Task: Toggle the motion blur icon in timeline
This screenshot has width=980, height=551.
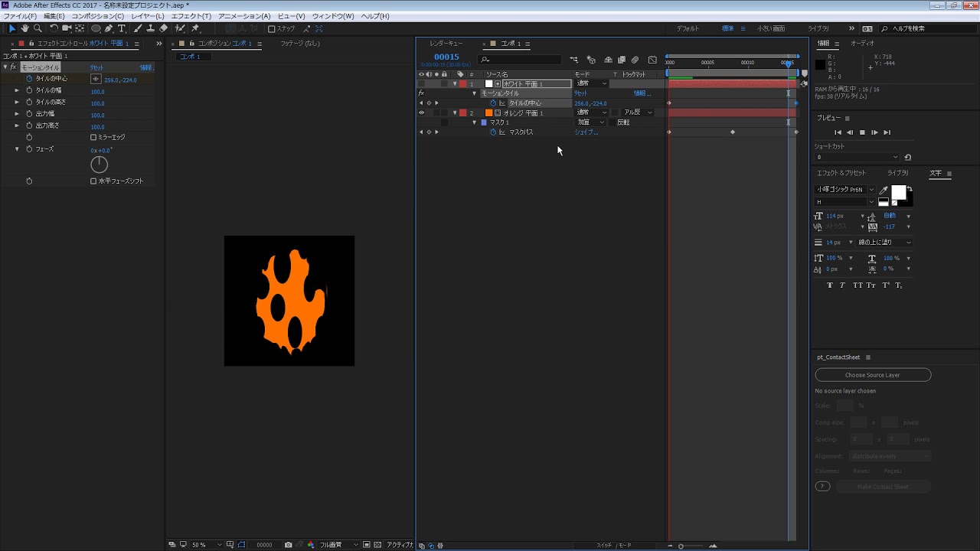Action: (635, 60)
